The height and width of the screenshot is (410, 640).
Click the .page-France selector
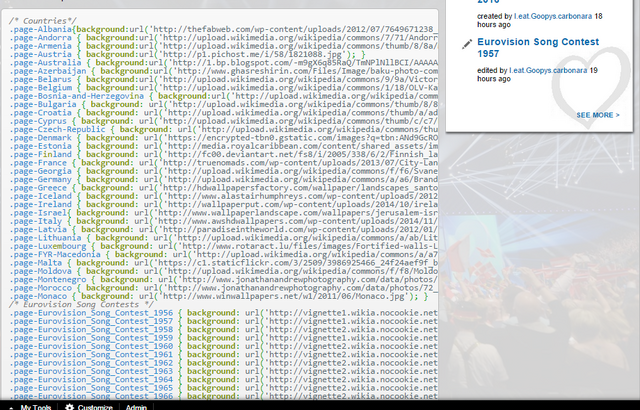pos(38,163)
